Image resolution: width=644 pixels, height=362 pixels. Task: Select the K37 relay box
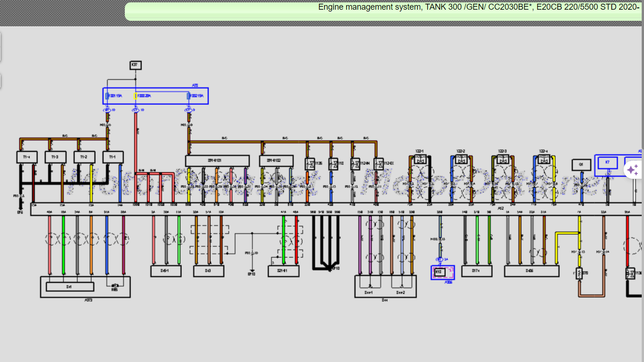pyautogui.click(x=135, y=65)
